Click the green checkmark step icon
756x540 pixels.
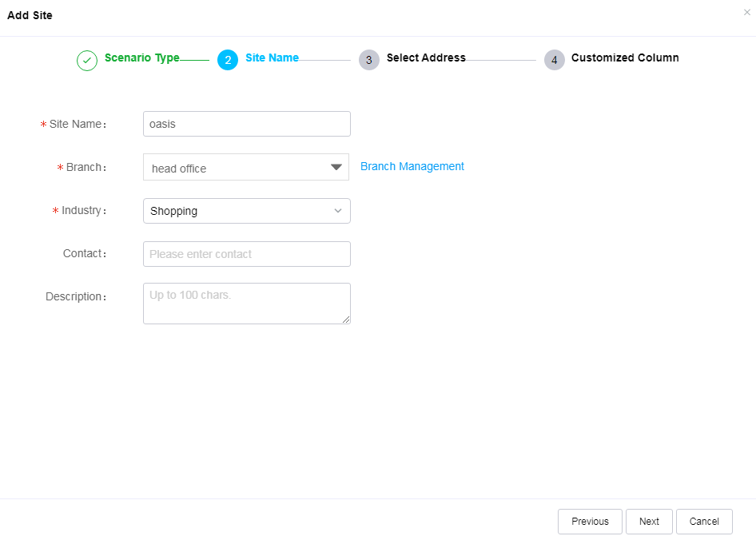tap(87, 61)
